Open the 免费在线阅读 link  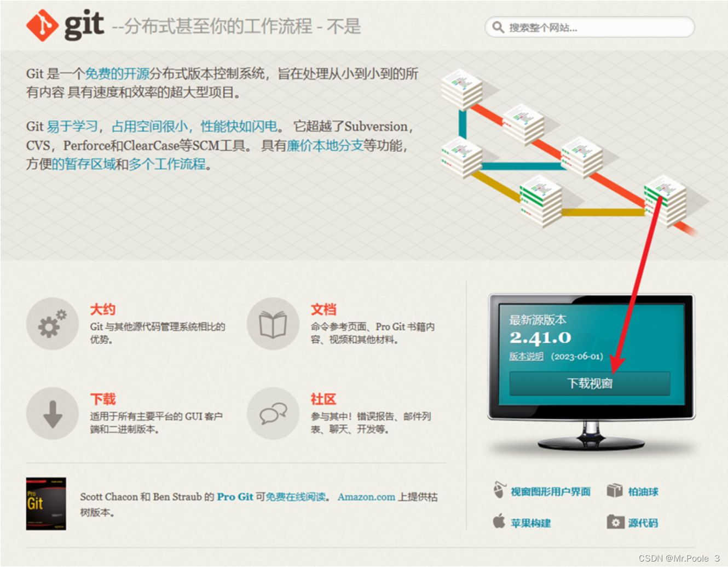pyautogui.click(x=296, y=497)
